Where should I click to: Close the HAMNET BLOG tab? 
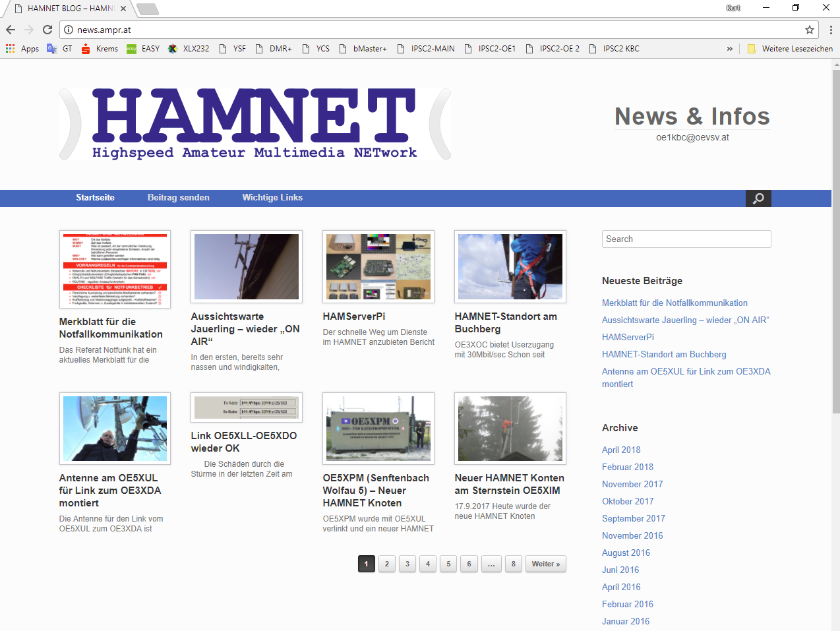(123, 9)
